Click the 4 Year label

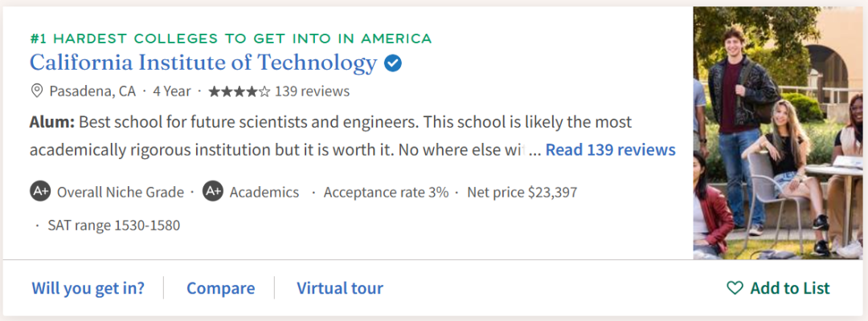(x=172, y=91)
